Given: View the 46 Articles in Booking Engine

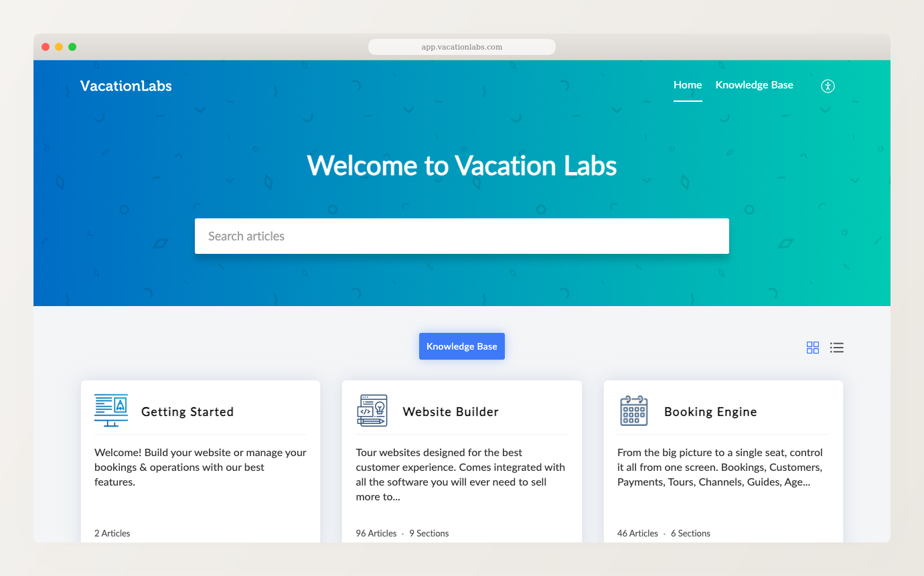Looking at the screenshot, I should coord(637,533).
